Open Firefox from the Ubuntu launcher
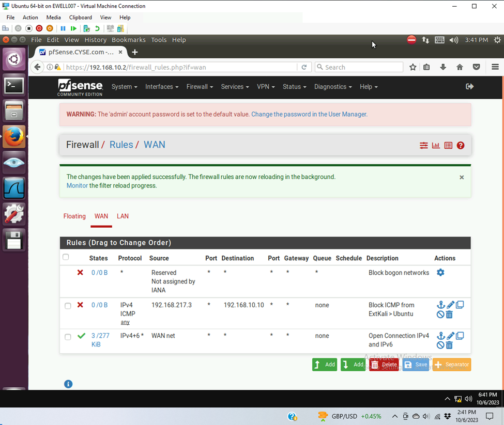504x425 pixels. [14, 137]
